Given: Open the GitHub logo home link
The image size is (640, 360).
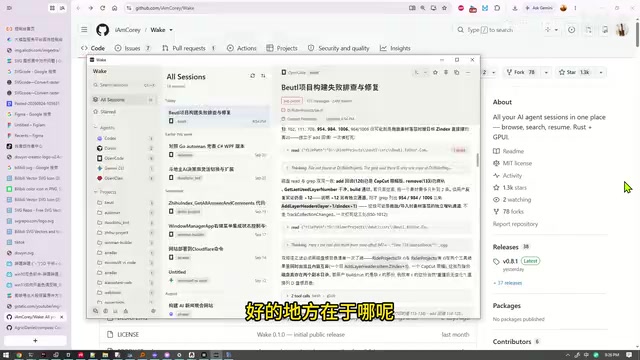Looking at the screenshot, I should pos(102,30).
